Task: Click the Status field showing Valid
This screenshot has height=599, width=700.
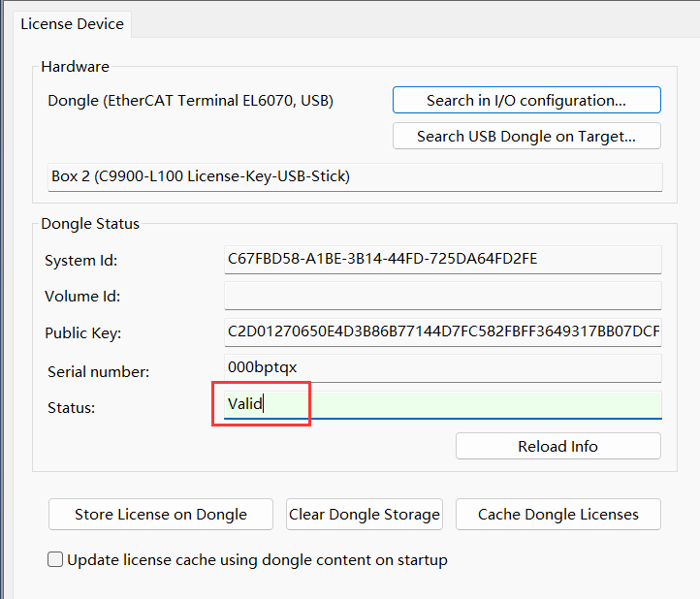Action: point(443,405)
